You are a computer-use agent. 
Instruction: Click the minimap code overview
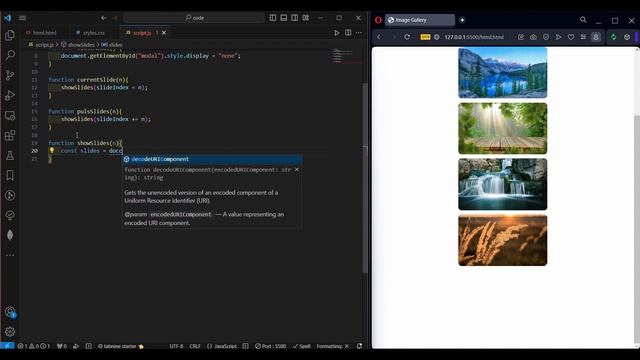[x=346, y=56]
